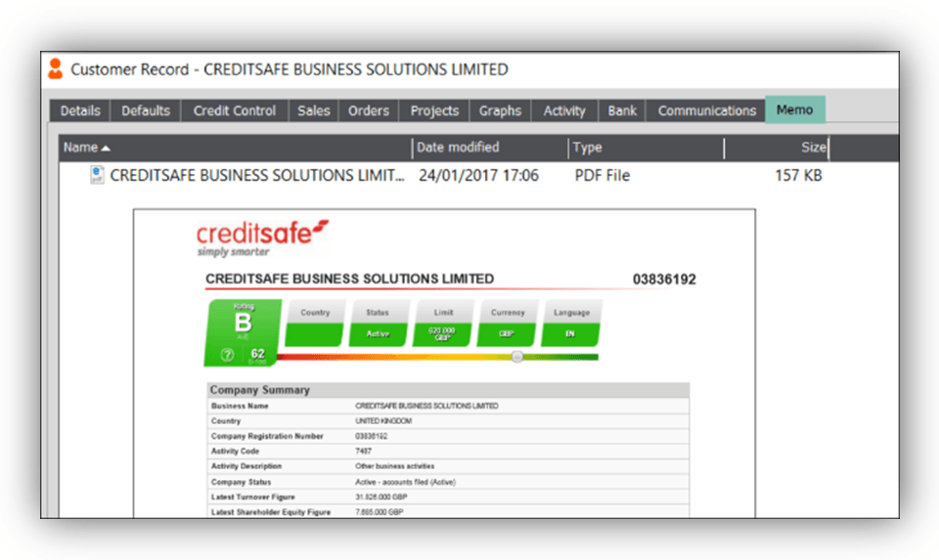Click the Limit indicator box
Screen dimensions: 939x560
pyautogui.click(x=442, y=323)
